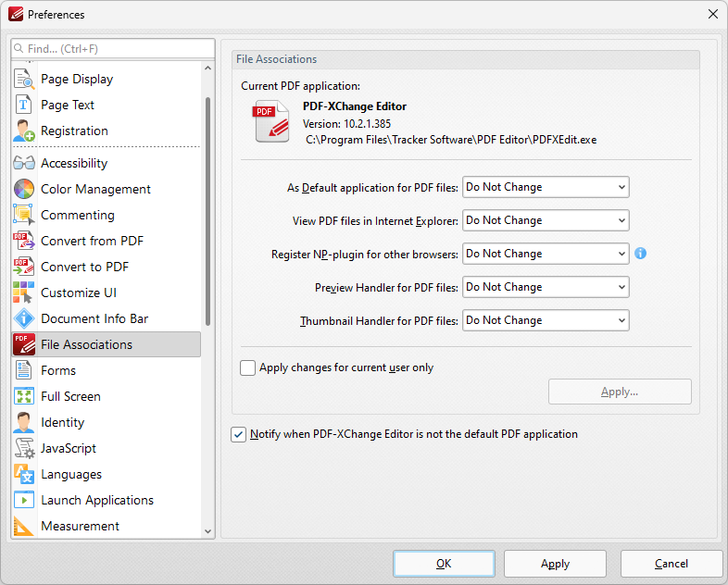Select Page Text category

click(107, 105)
